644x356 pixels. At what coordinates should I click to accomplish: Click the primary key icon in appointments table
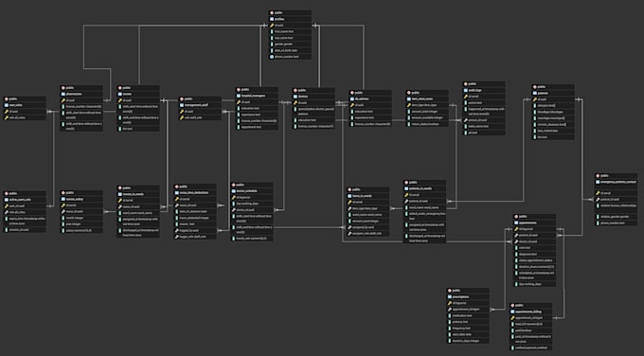click(516, 229)
